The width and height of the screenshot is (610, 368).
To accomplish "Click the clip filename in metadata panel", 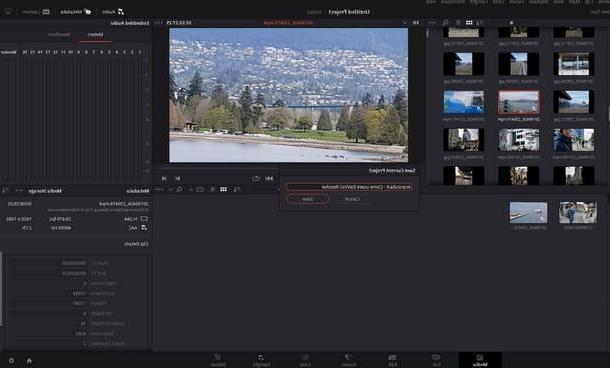I will tap(124, 203).
